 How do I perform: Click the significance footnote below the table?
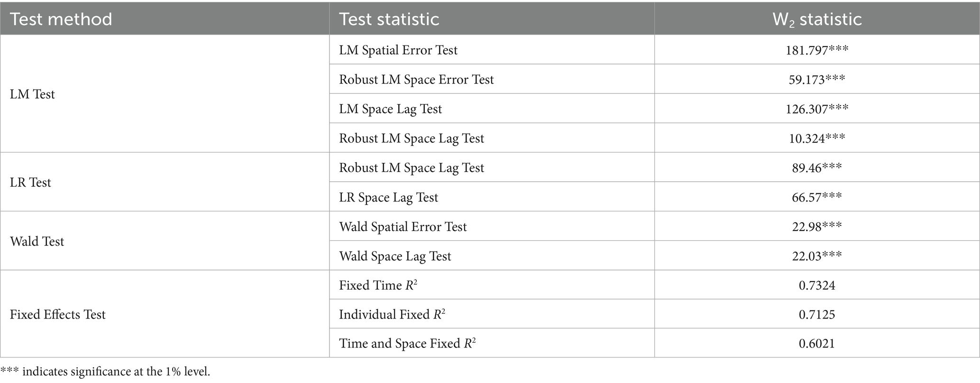[x=105, y=372]
